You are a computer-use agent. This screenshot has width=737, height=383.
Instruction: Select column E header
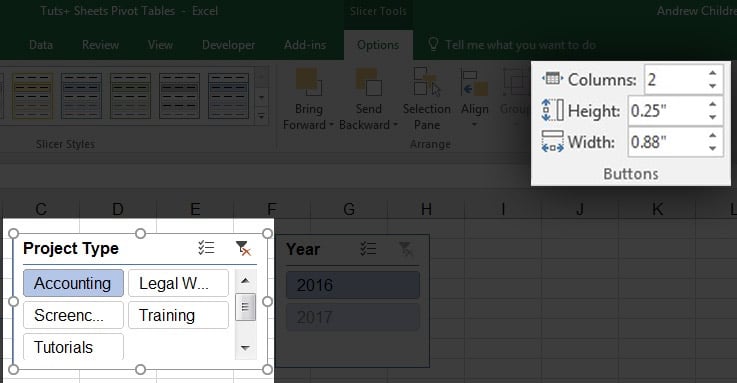tap(195, 209)
